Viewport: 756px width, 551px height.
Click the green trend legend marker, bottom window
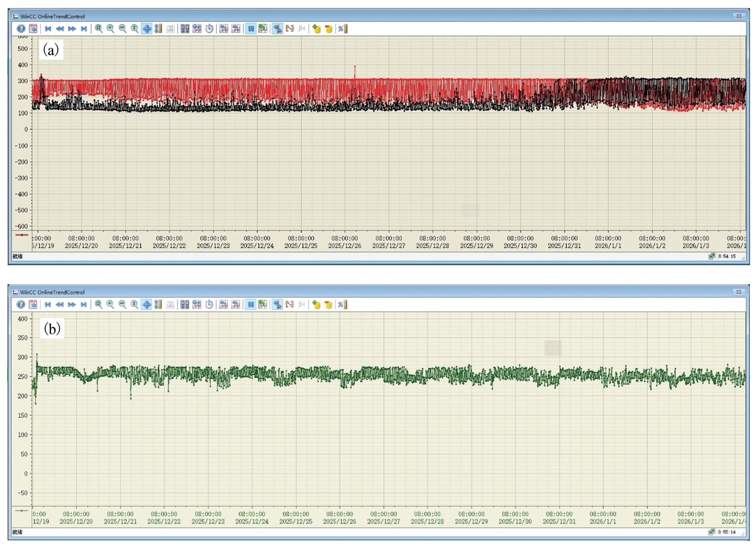[x=22, y=511]
